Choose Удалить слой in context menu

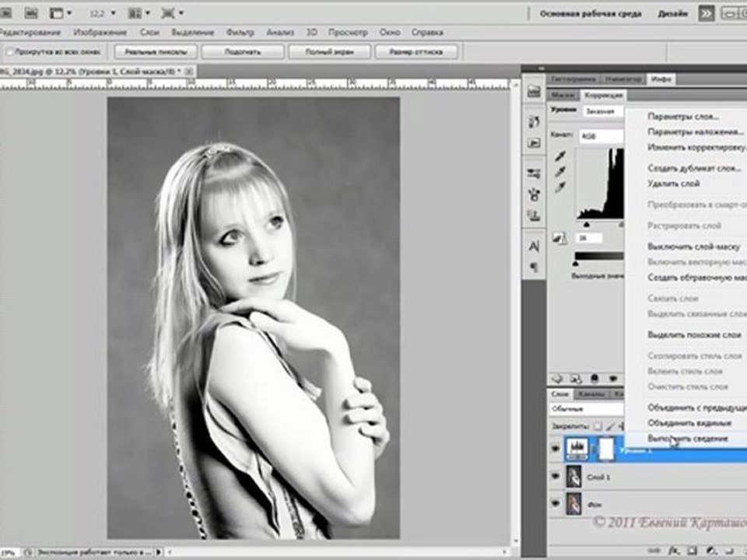674,184
